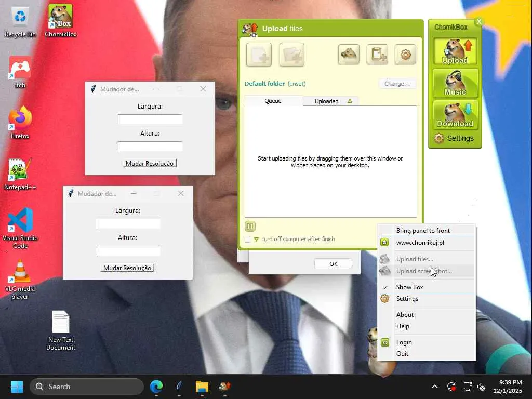Choose Quit in context menu

[426, 353]
